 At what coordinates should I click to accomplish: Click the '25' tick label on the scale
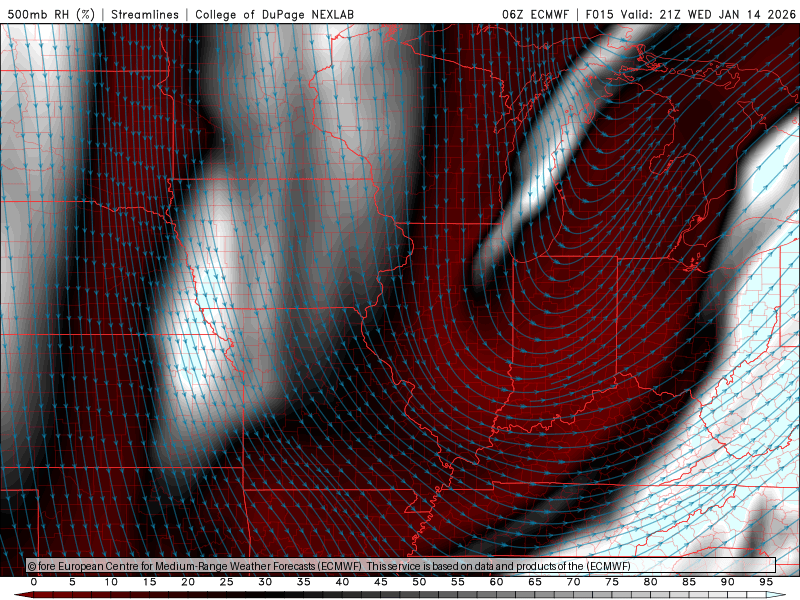227,582
